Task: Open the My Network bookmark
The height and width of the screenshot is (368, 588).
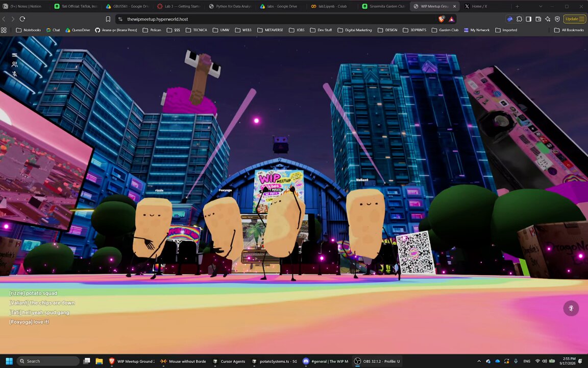Action: (477, 30)
